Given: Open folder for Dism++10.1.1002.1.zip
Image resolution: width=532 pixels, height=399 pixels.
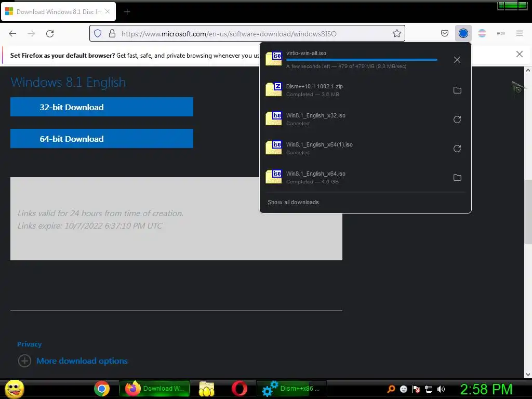Looking at the screenshot, I should 457,90.
